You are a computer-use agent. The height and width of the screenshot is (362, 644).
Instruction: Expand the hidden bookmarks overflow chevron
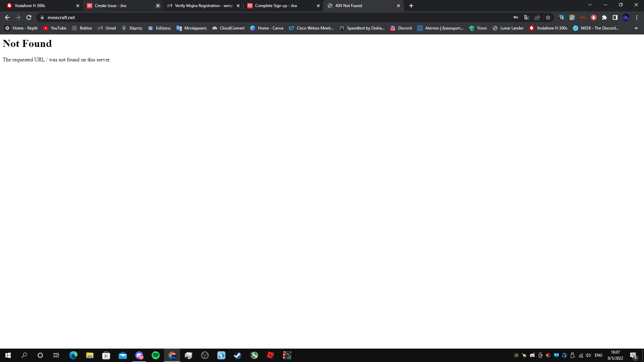(636, 28)
